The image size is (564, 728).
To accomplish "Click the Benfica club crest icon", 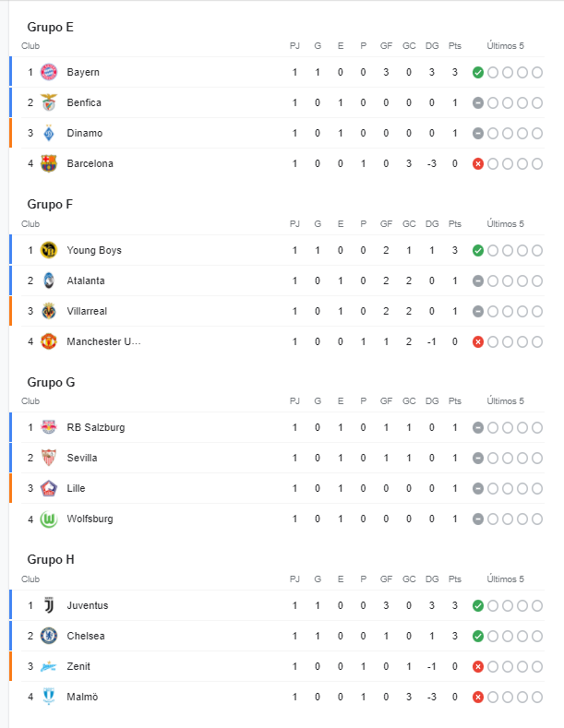I will coord(49,102).
